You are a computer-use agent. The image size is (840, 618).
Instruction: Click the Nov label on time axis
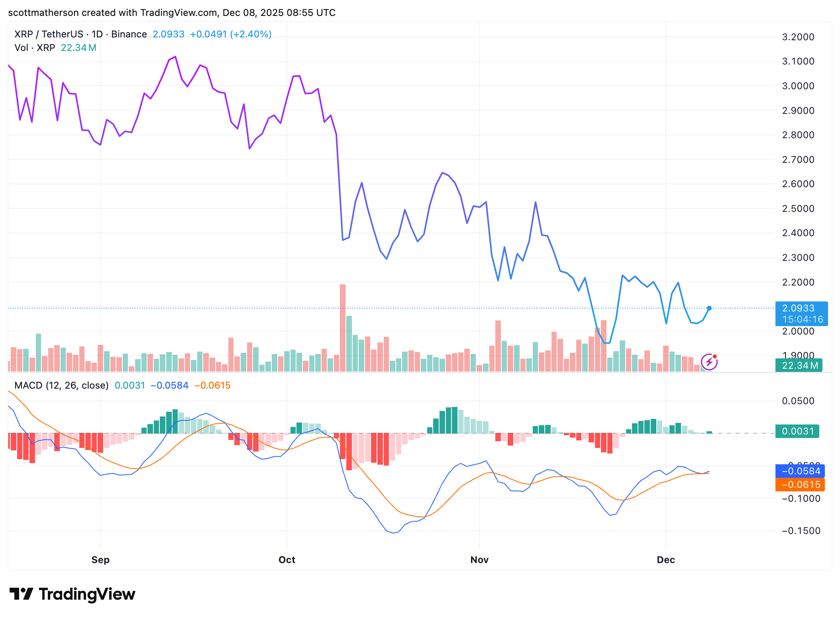click(479, 560)
